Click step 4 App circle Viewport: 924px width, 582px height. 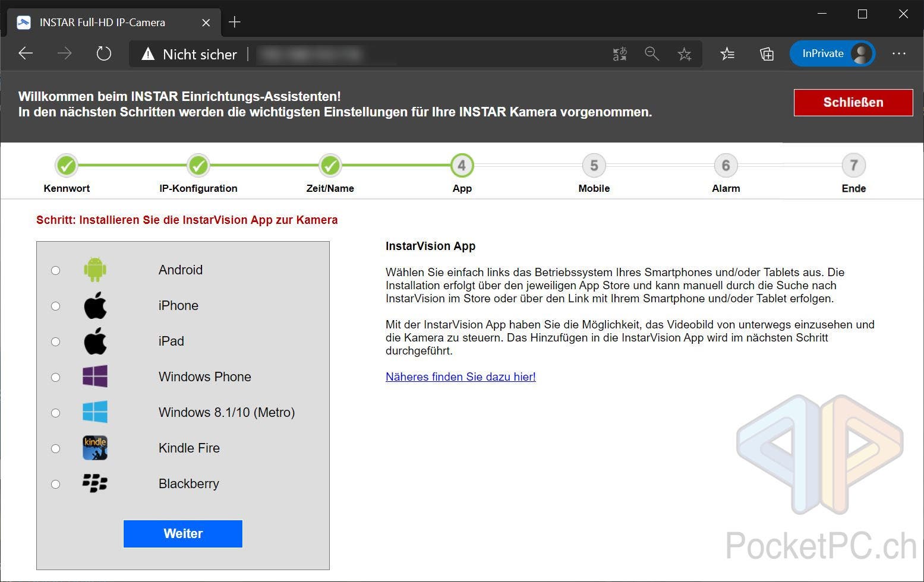[x=462, y=166]
